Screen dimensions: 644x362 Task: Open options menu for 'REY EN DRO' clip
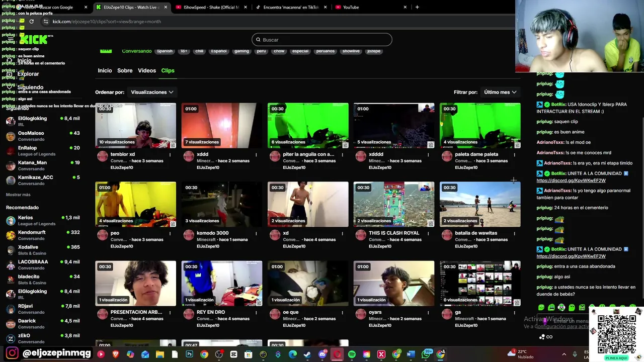point(256,312)
